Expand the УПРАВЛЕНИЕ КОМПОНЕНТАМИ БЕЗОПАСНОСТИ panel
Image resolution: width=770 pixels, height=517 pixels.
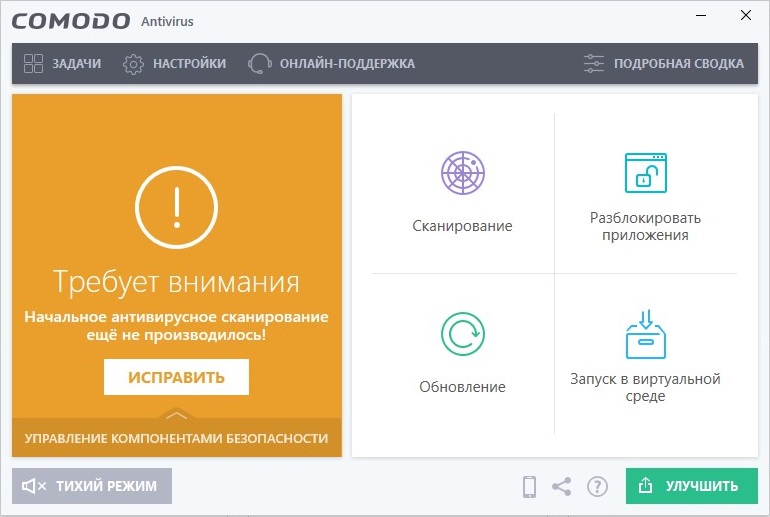pos(176,438)
